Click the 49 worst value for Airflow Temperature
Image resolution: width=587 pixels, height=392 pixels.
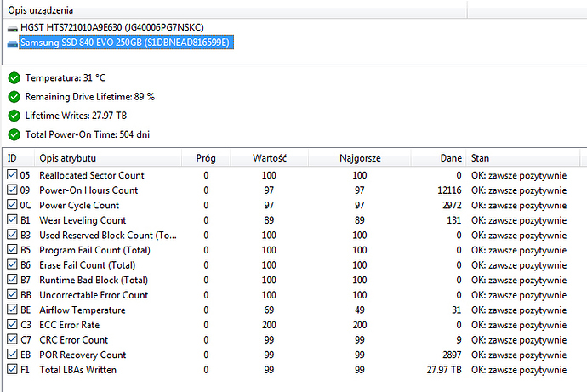(x=359, y=310)
